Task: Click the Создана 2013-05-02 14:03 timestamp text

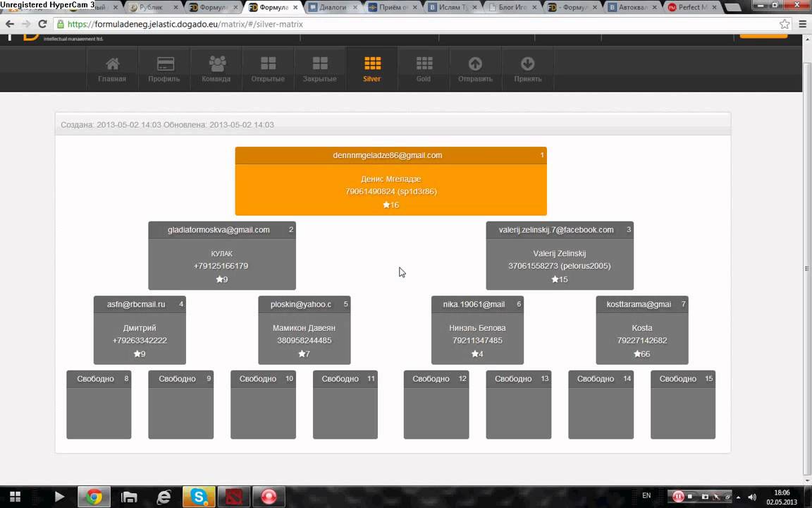Action: tap(111, 125)
